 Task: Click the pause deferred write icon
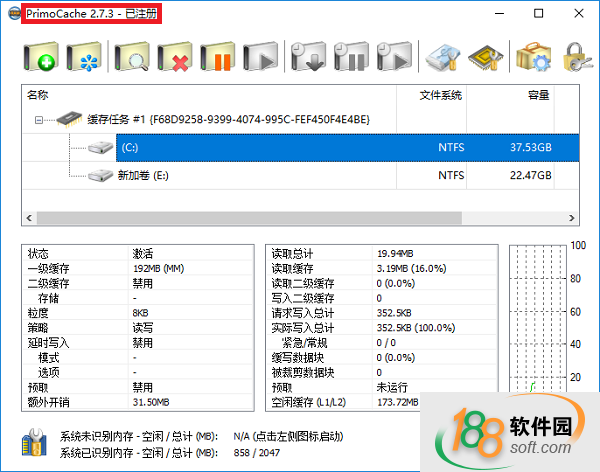(349, 56)
